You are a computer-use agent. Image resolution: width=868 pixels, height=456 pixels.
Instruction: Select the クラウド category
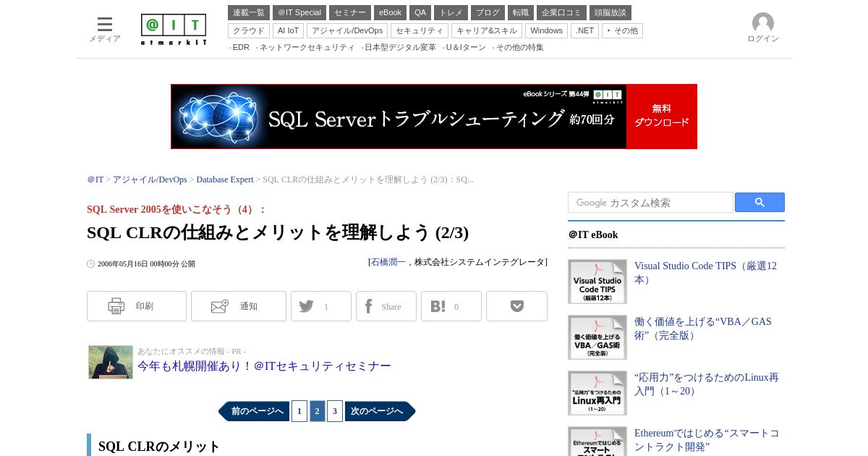click(249, 30)
